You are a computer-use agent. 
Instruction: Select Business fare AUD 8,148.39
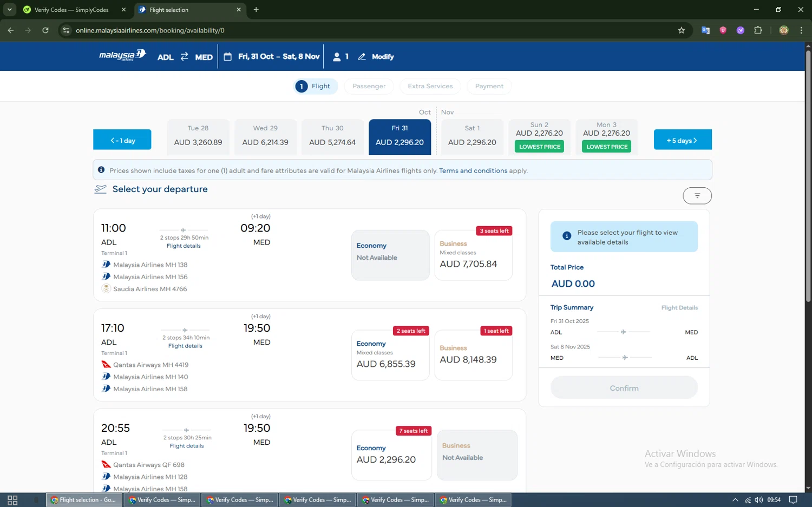(x=474, y=355)
